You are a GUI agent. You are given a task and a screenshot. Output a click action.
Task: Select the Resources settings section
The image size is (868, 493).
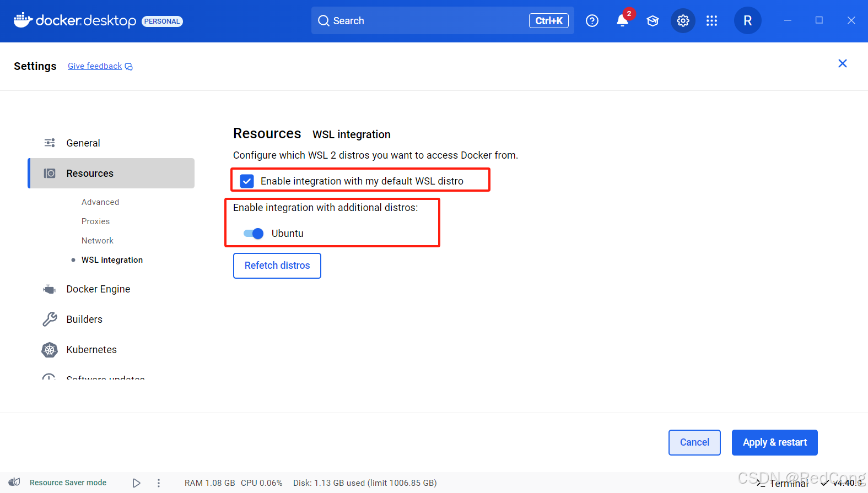pyautogui.click(x=111, y=174)
